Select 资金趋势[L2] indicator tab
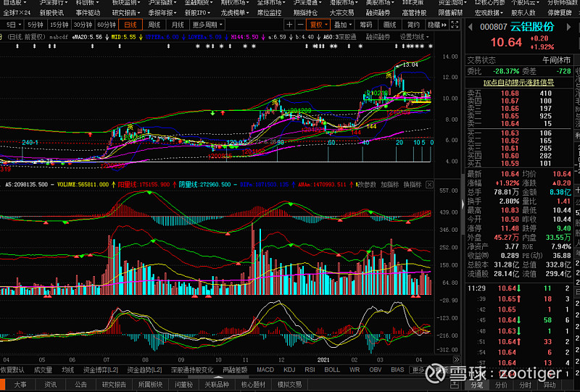 click(x=144, y=370)
